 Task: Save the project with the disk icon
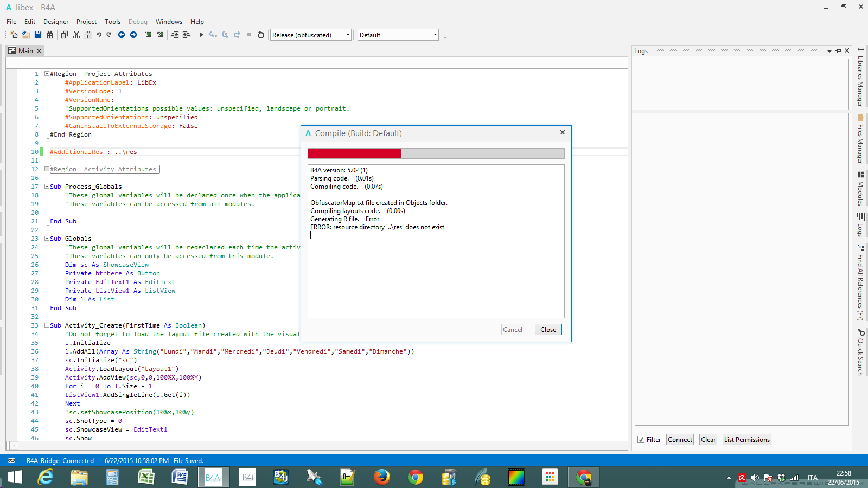click(x=38, y=35)
